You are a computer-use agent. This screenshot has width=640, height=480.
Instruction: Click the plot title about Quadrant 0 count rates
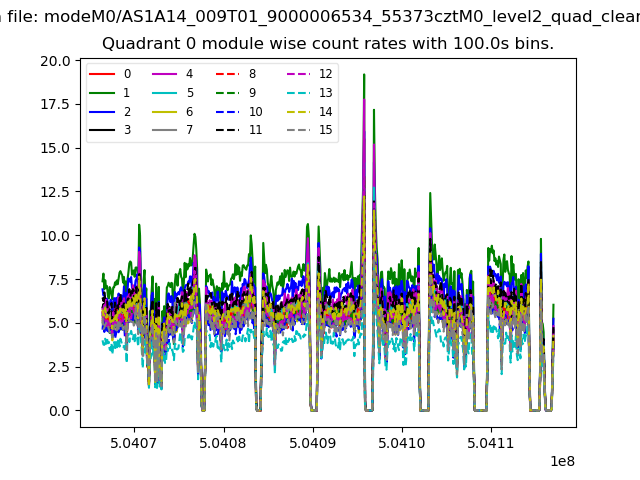[328, 44]
